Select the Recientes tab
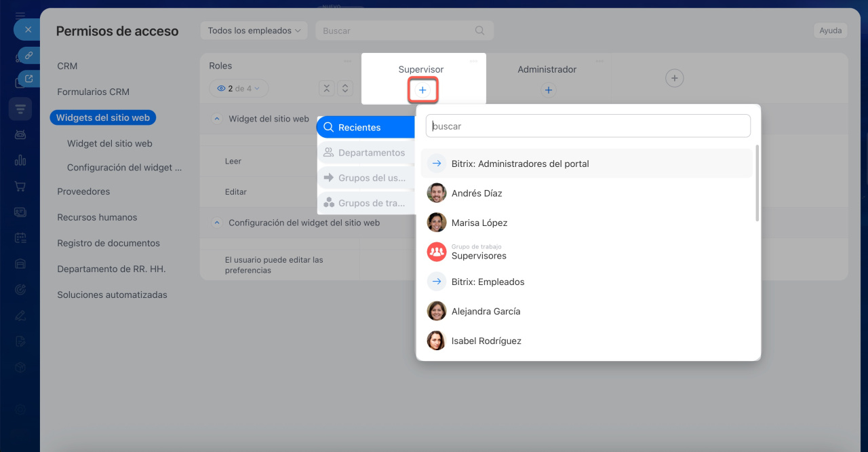Screen dimensions: 868x452 click(366, 128)
